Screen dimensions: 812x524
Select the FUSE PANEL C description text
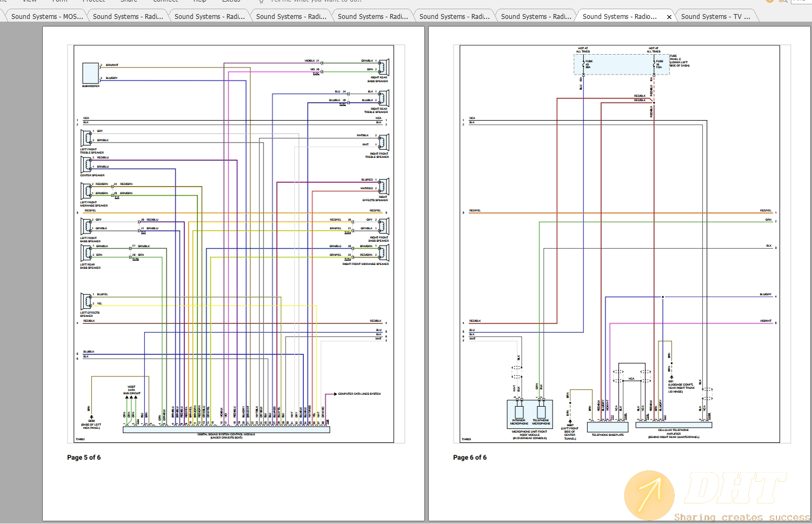(x=680, y=61)
